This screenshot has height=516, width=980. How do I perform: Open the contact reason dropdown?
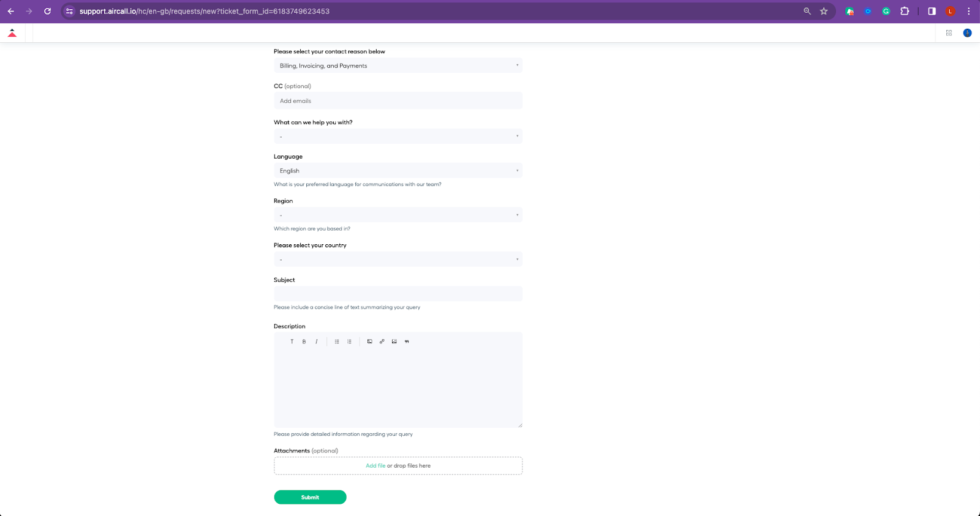[398, 65]
